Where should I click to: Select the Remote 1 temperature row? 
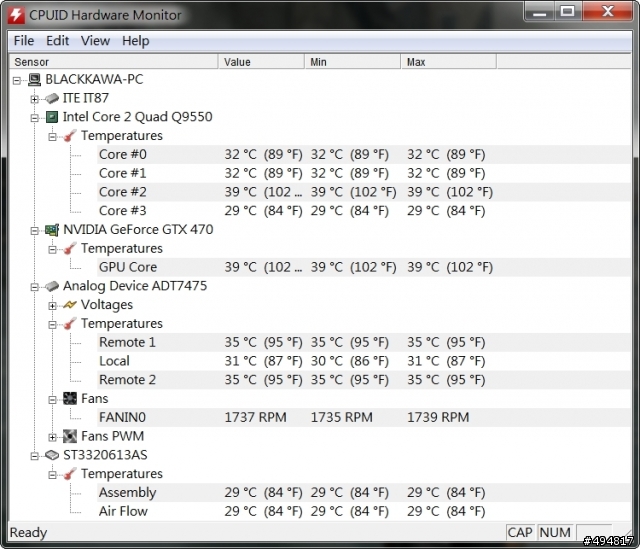(363, 342)
